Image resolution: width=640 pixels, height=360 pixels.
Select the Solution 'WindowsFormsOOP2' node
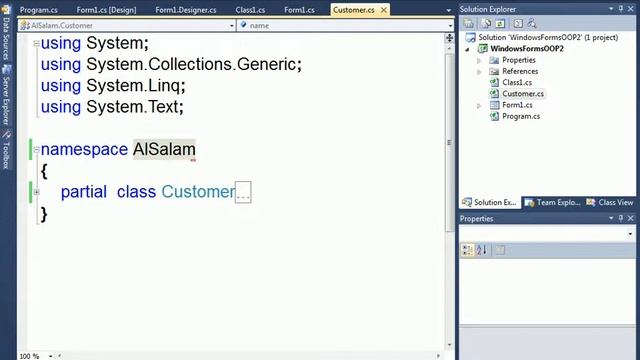(548, 37)
